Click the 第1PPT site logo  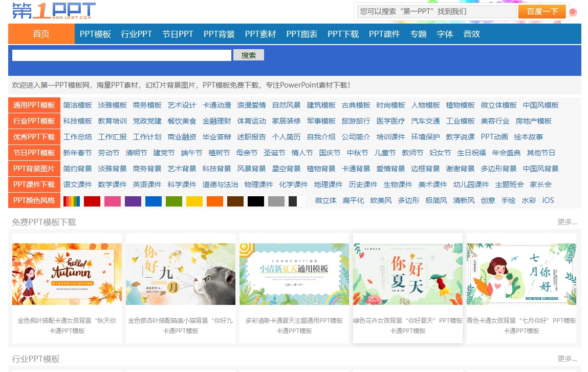point(54,11)
